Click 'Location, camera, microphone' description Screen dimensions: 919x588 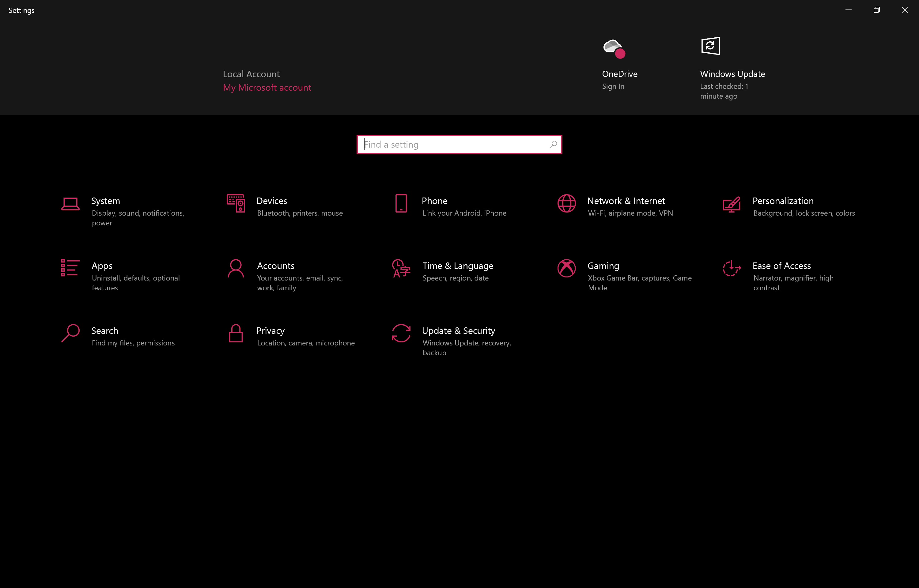(x=306, y=343)
